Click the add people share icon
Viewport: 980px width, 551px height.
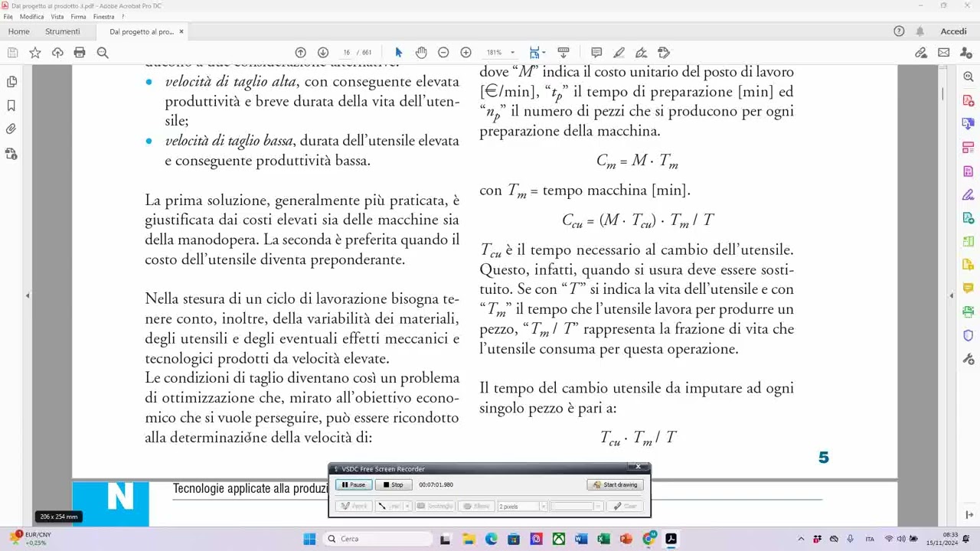pos(966,53)
